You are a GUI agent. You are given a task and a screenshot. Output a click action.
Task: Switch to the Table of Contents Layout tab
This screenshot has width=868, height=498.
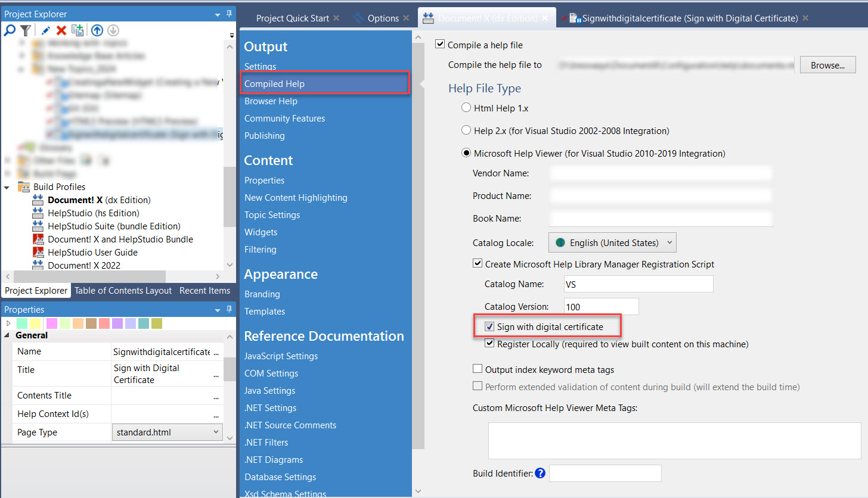123,290
